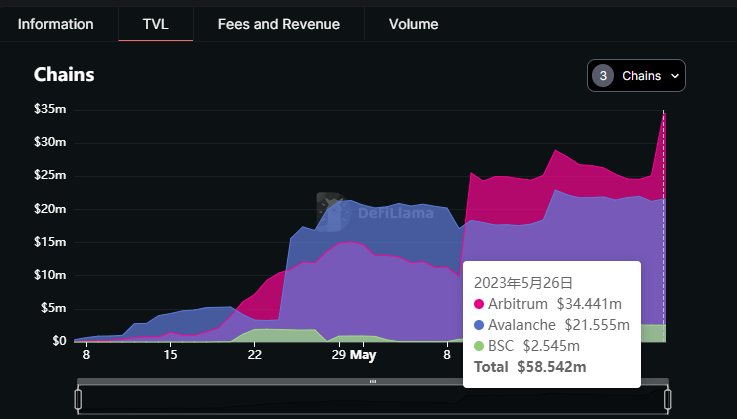Open the Information tab

[x=56, y=24]
